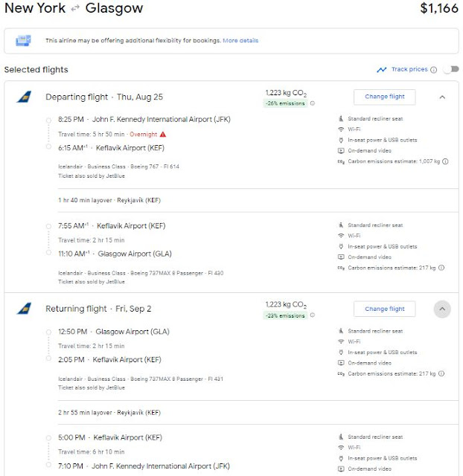Click the -26% emissions green badge
Viewport: 463px width, 476px height.
tap(285, 103)
